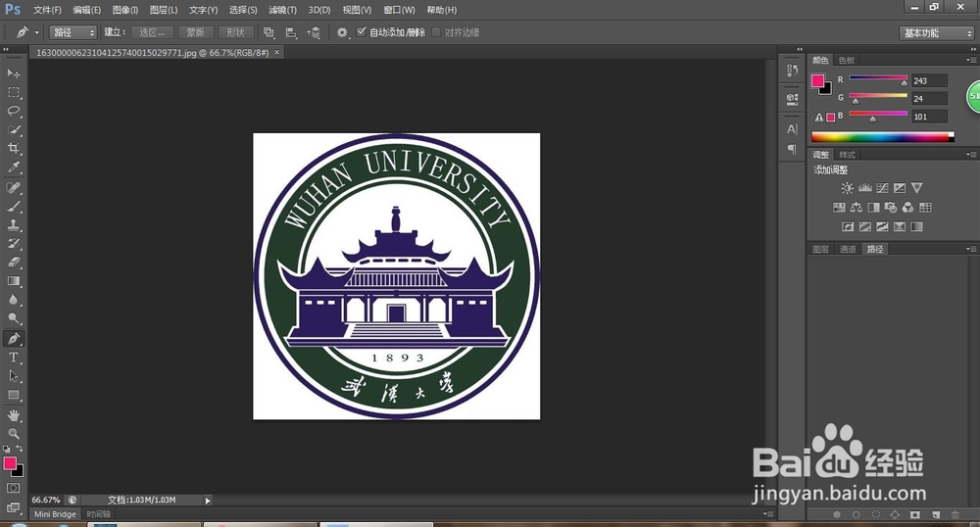Select the Lasso tool

click(13, 111)
